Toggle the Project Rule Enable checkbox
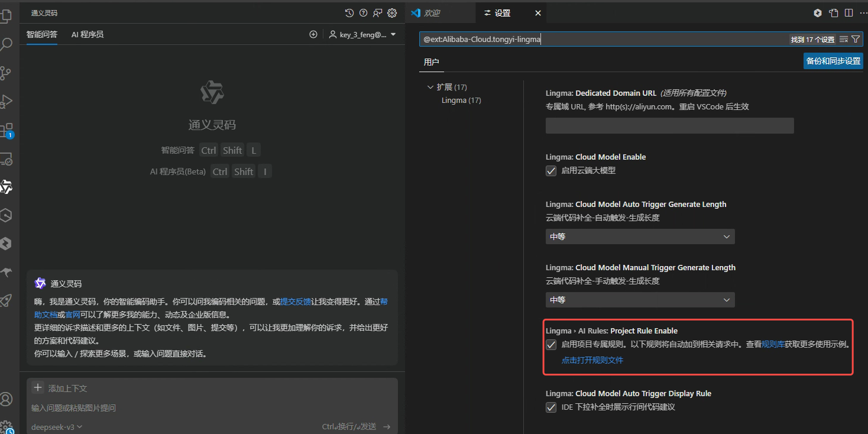 551,345
